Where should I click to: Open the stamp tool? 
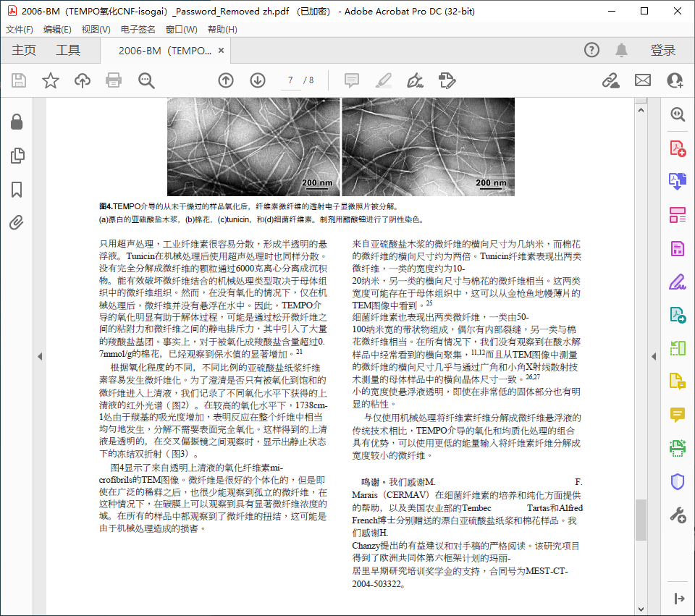pos(447,80)
